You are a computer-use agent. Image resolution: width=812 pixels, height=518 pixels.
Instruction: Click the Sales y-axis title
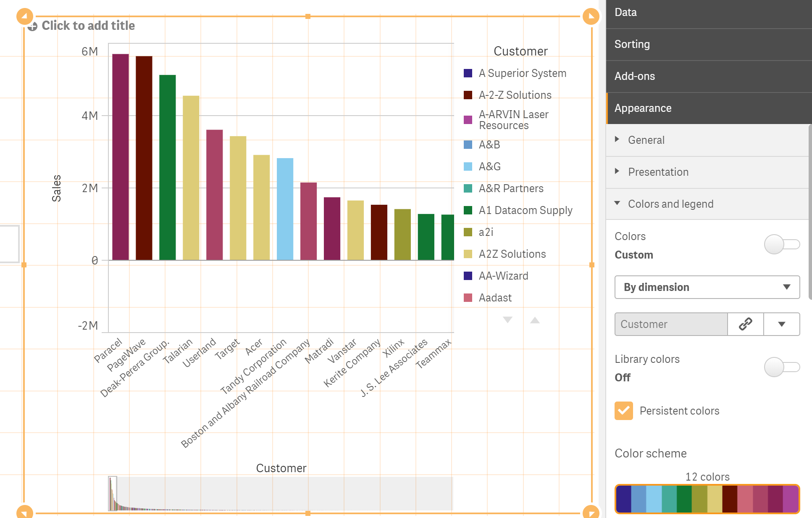pyautogui.click(x=56, y=188)
